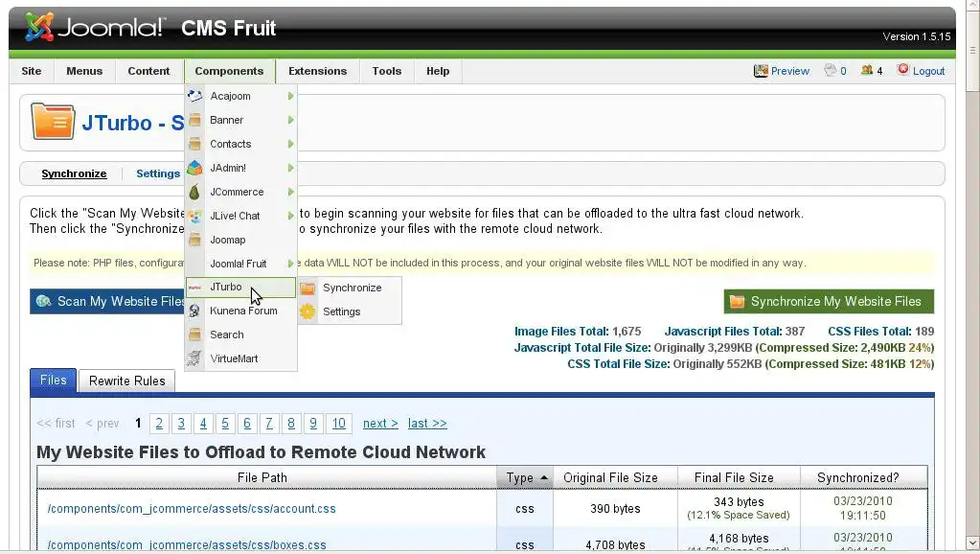980x554 pixels.
Task: Click the JTurbo orange folder header icon
Action: [53, 121]
